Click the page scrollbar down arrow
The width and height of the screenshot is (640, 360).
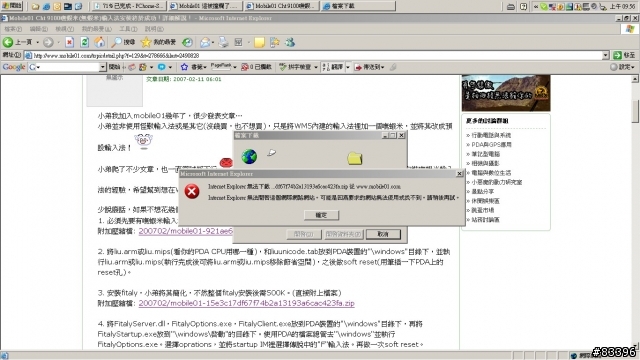coord(636,346)
